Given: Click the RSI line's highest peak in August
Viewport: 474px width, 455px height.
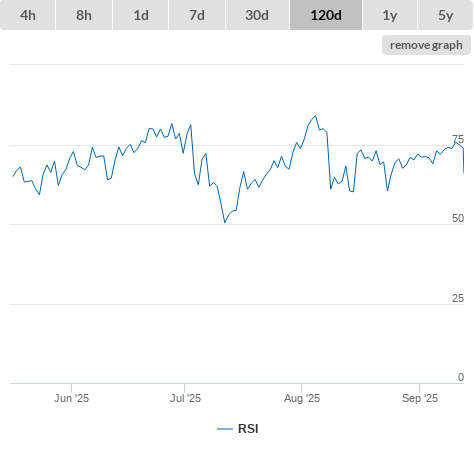Looking at the screenshot, I should coord(315,116).
